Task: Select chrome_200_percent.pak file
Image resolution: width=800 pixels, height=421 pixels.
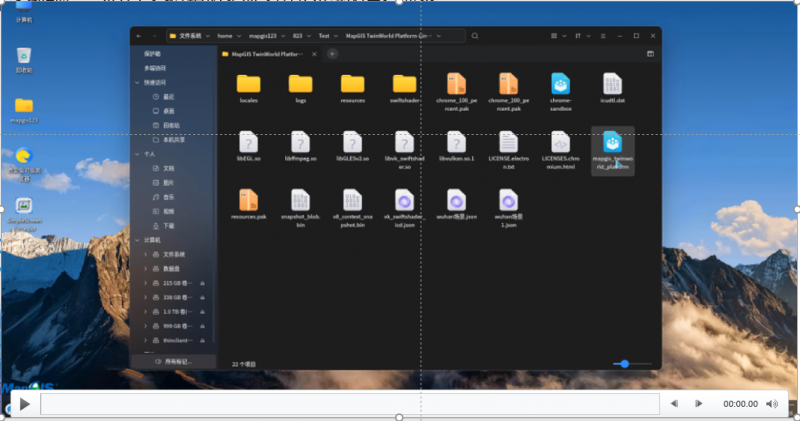Action: point(509,92)
